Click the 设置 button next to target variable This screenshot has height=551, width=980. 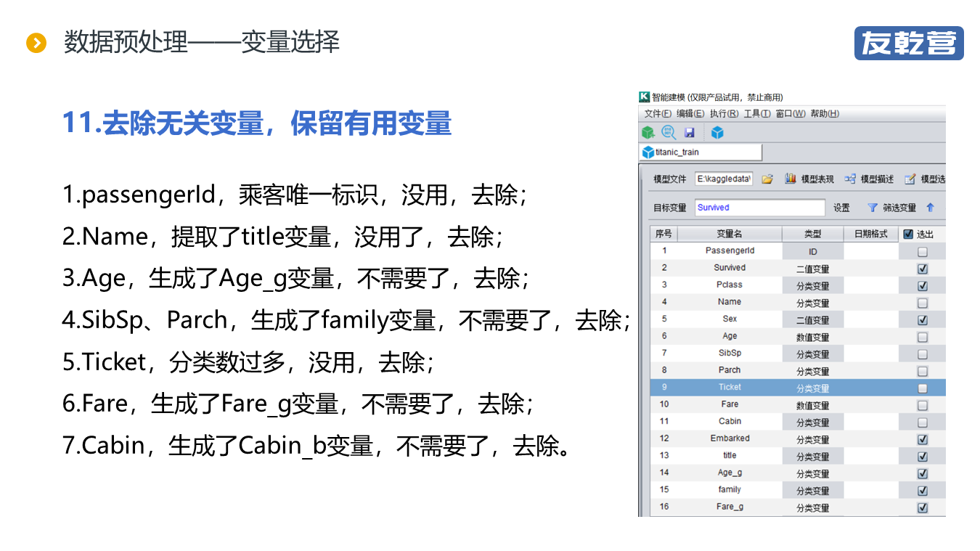click(x=841, y=208)
